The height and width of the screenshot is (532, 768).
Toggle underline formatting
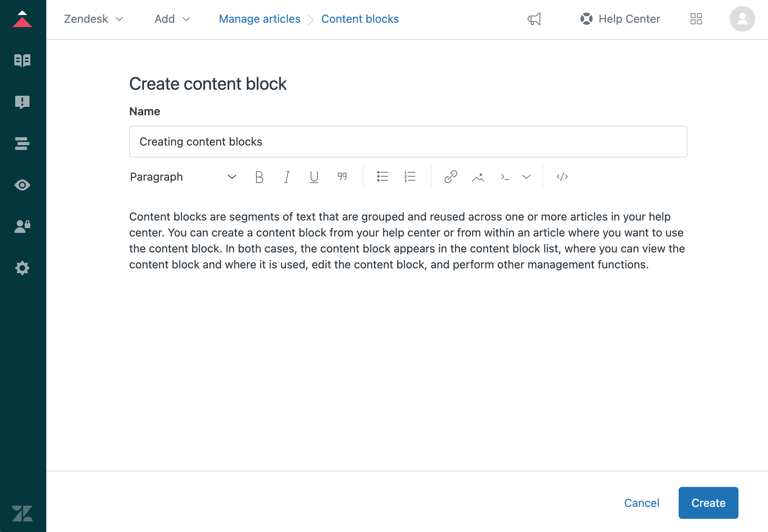point(313,177)
